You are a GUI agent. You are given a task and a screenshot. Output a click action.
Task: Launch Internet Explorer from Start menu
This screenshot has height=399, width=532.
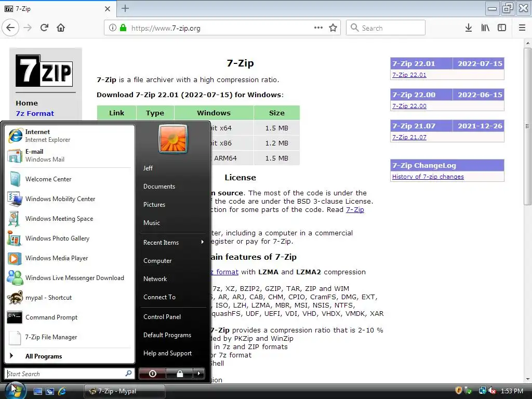[70, 136]
